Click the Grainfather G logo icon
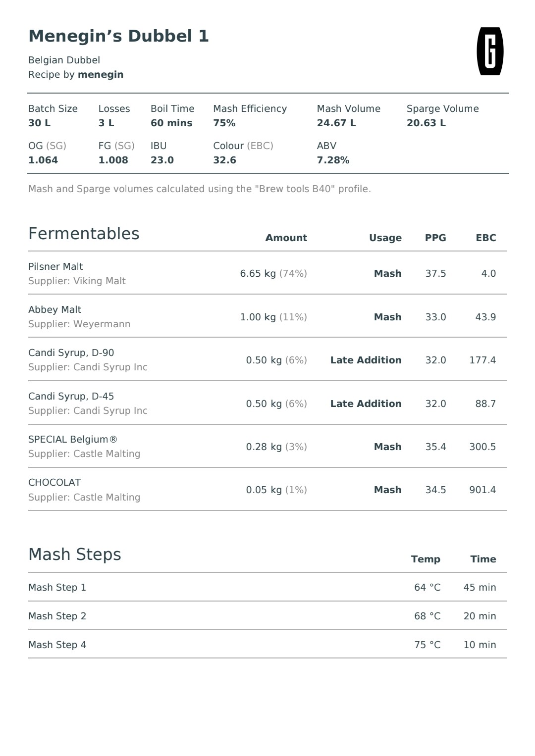535x756 pixels. (x=490, y=51)
